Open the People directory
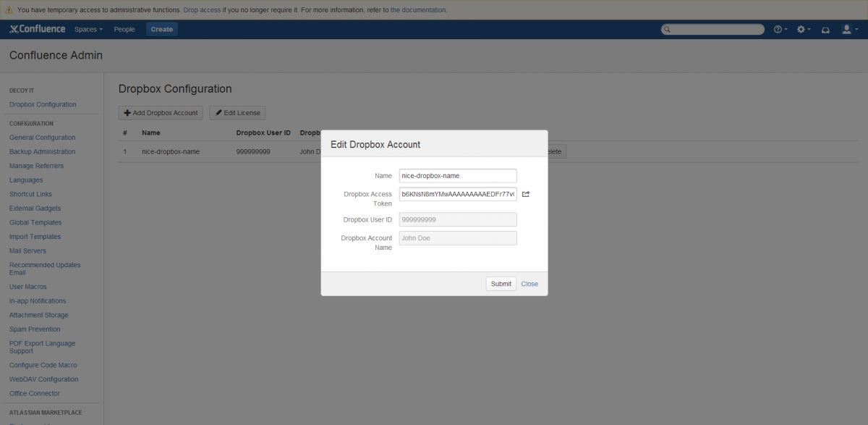 coord(124,29)
